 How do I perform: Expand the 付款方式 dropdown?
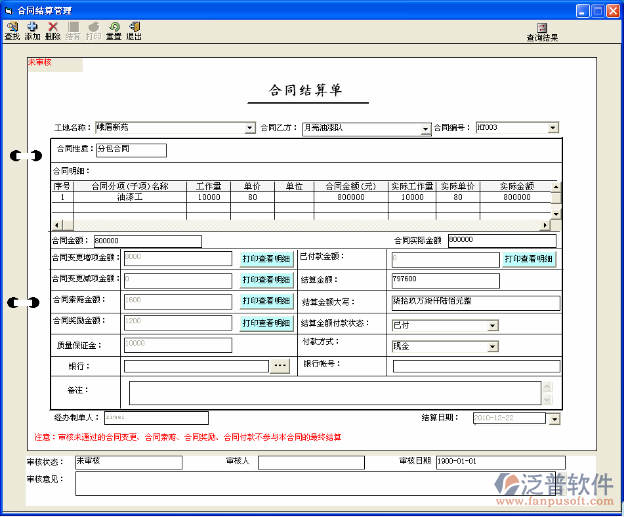(x=492, y=345)
